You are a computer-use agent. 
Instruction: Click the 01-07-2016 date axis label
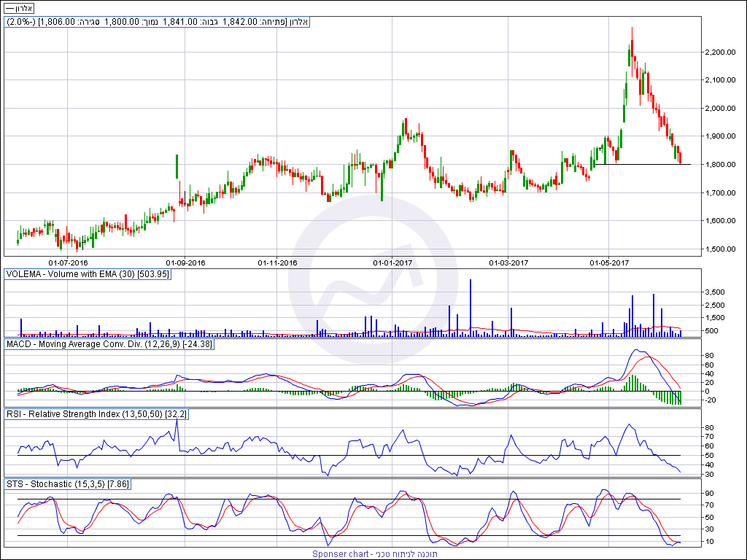(x=68, y=262)
